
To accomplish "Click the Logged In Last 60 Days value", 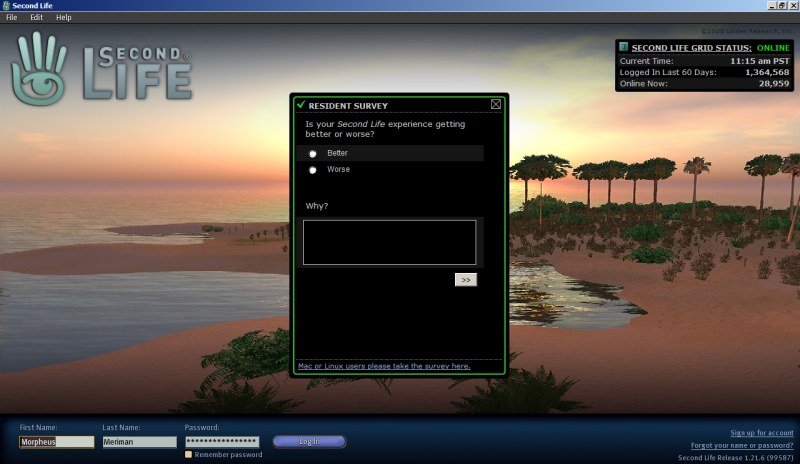I will [x=767, y=72].
